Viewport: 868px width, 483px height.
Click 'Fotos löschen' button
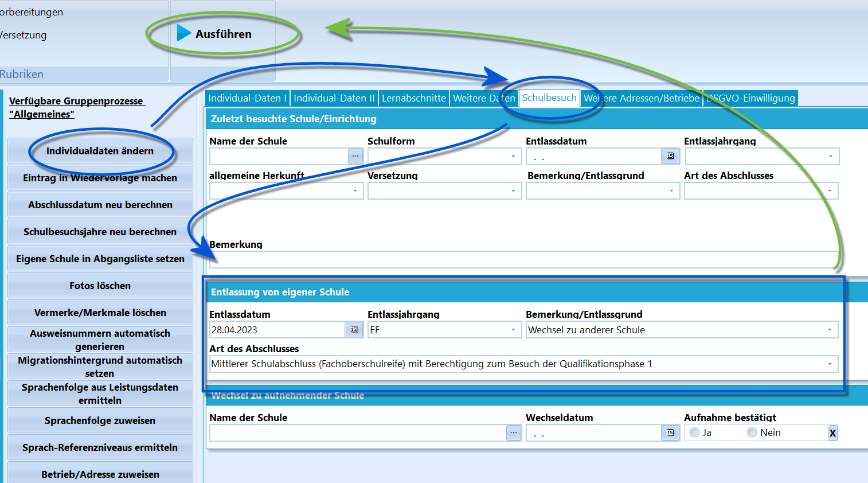click(100, 286)
